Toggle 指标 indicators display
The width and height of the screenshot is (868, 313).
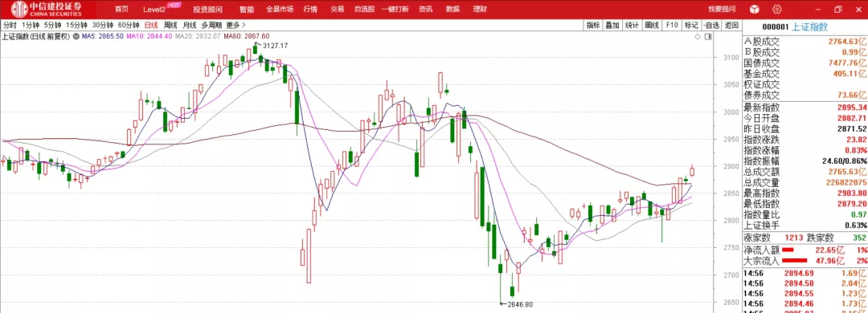593,25
